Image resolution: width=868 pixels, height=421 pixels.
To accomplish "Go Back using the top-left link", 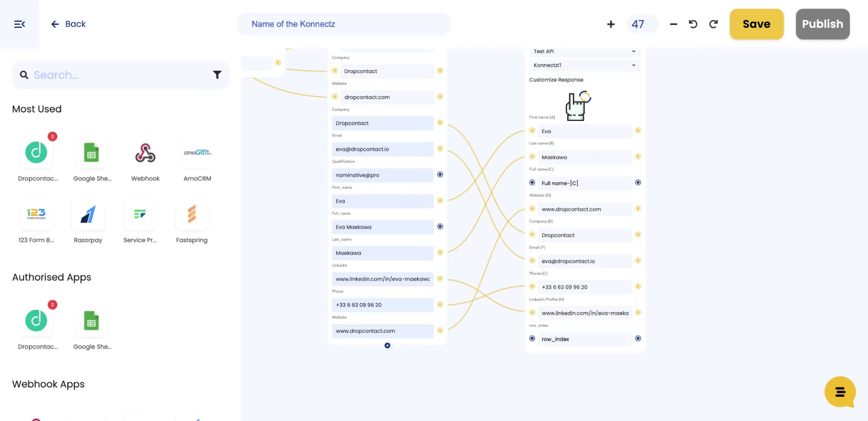I will point(68,24).
